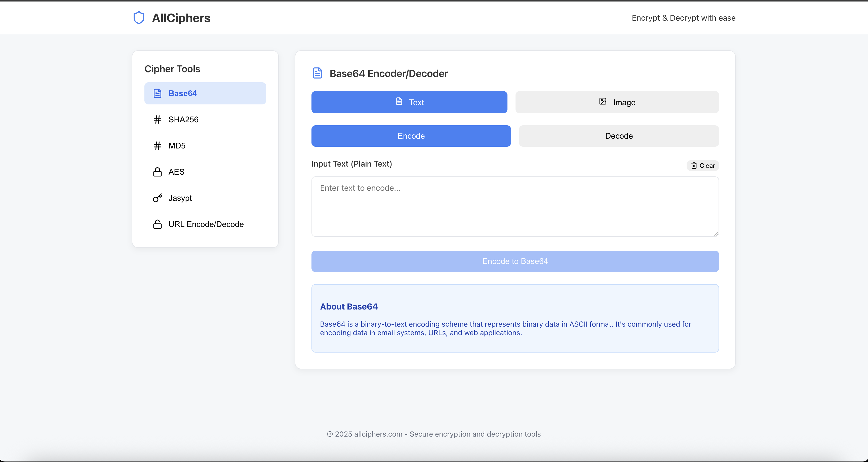This screenshot has width=868, height=462.
Task: Click the file icon in Text tab
Action: coord(399,101)
